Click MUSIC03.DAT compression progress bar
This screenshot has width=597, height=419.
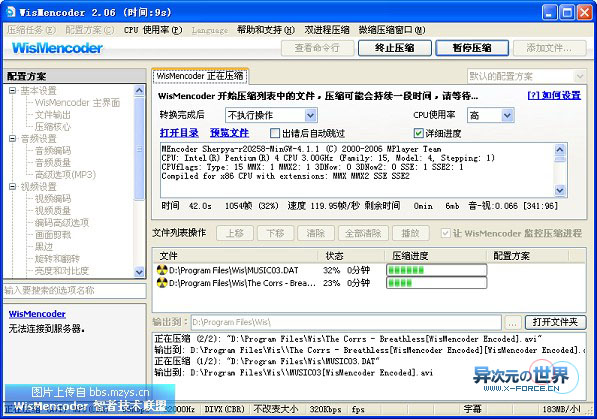pyautogui.click(x=436, y=270)
